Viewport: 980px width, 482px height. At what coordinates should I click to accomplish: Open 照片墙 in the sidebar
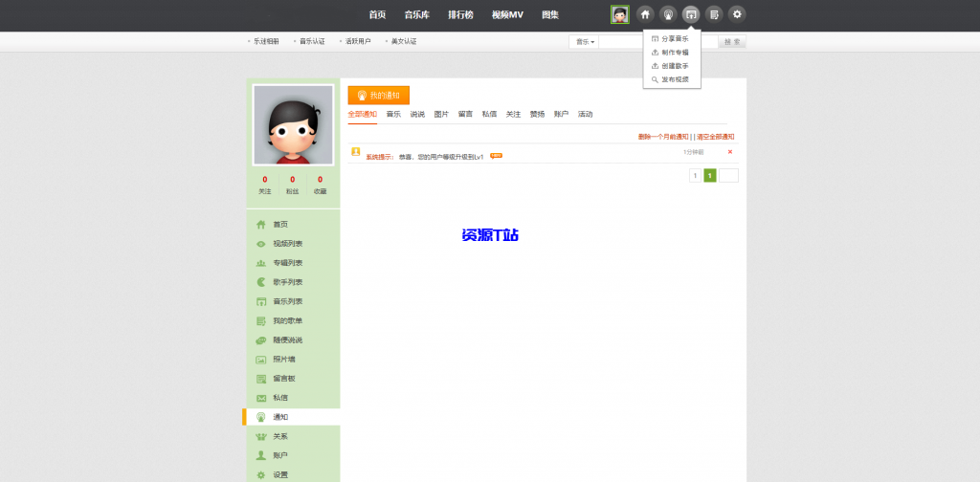tap(283, 360)
